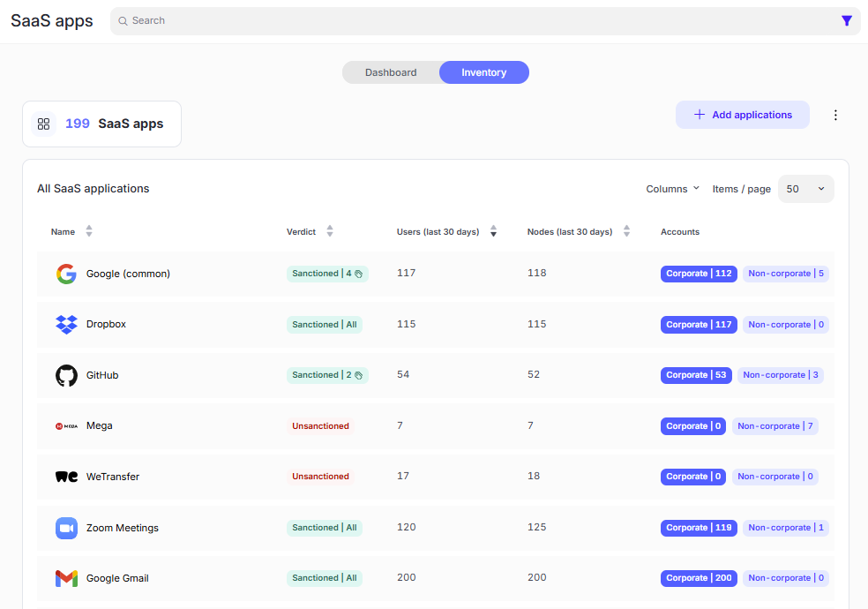The height and width of the screenshot is (609, 868).
Task: Open the three-dot overflow menu
Action: tap(835, 115)
